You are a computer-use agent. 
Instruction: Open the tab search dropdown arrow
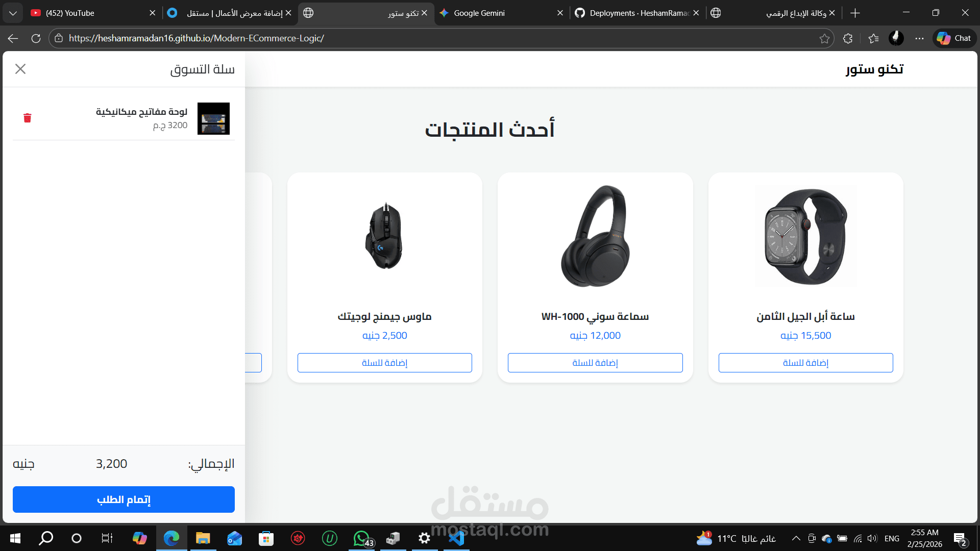pyautogui.click(x=13, y=13)
